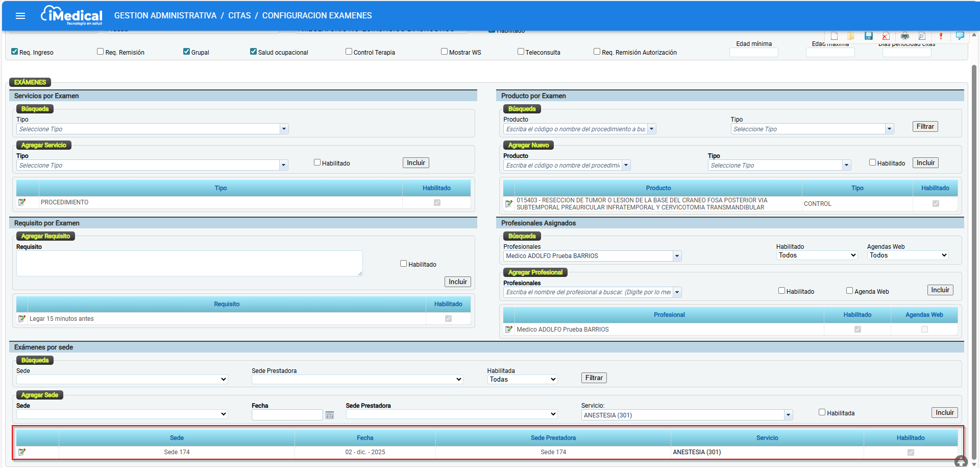The height and width of the screenshot is (468, 980).
Task: Click the blue floppy disk save icon
Action: point(869,36)
